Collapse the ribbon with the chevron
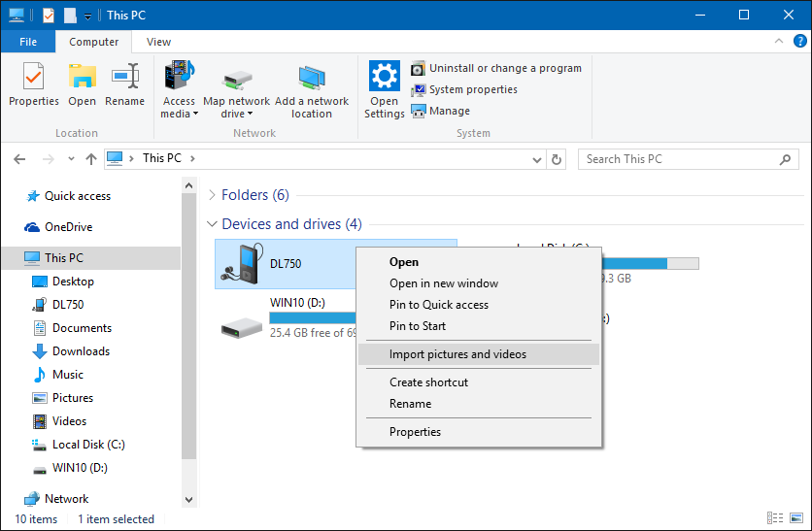Viewport: 812px width, 531px height. click(x=778, y=41)
